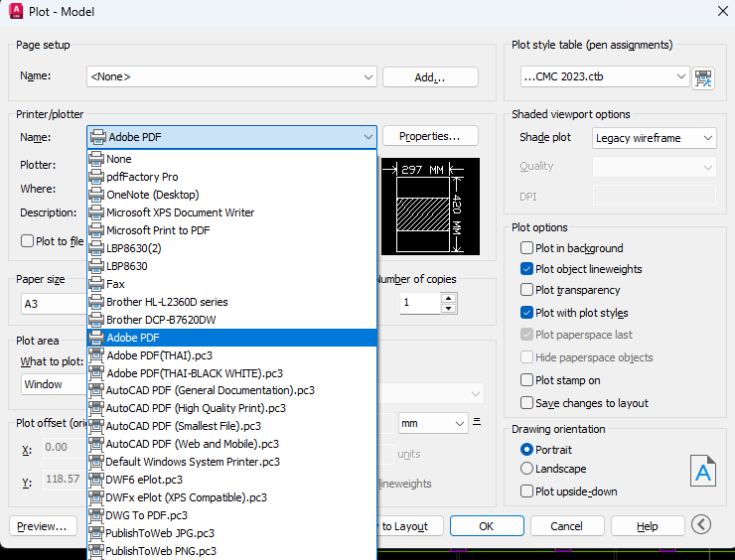Enable Plot transparency option
735x560 pixels.
(x=526, y=290)
